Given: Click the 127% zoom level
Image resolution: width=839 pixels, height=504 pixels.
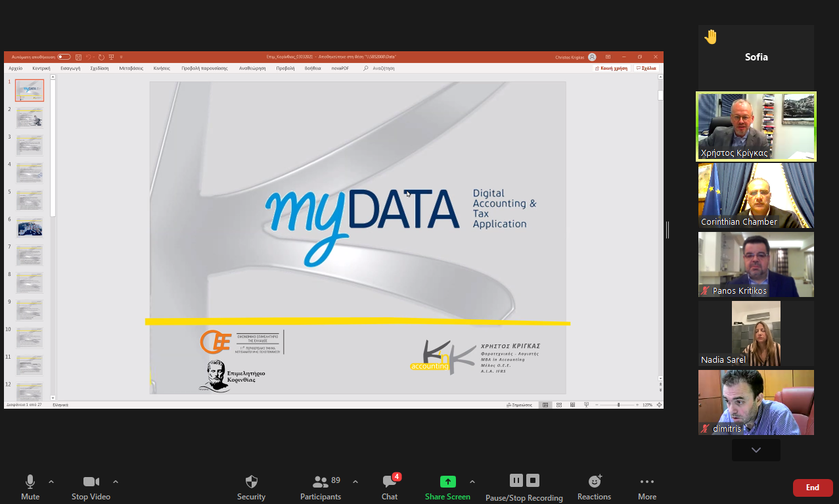Looking at the screenshot, I should (647, 405).
